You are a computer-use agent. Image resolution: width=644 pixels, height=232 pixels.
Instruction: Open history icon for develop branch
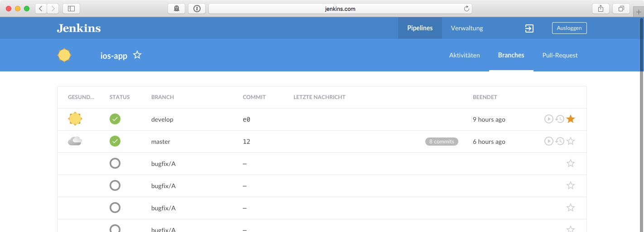[x=560, y=119]
